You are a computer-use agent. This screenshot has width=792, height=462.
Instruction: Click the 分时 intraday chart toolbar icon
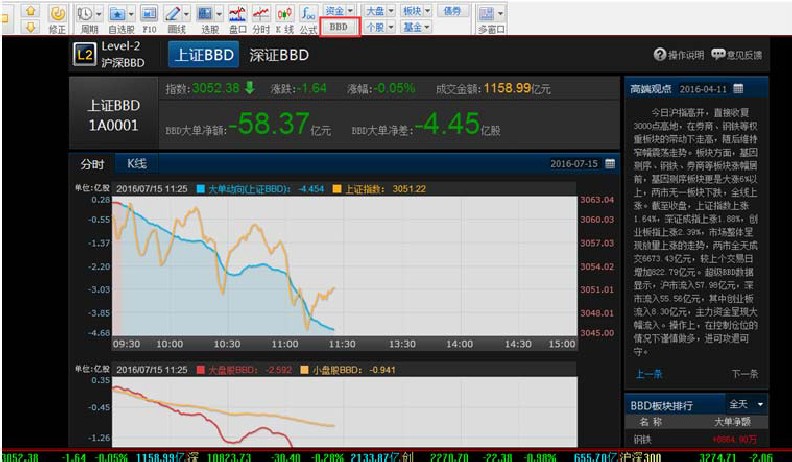[x=260, y=18]
